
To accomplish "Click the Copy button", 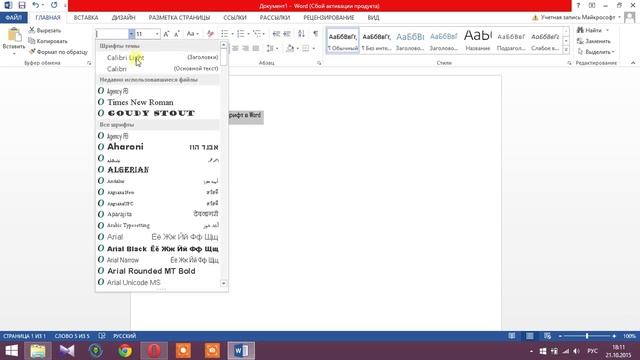I will point(48,41).
